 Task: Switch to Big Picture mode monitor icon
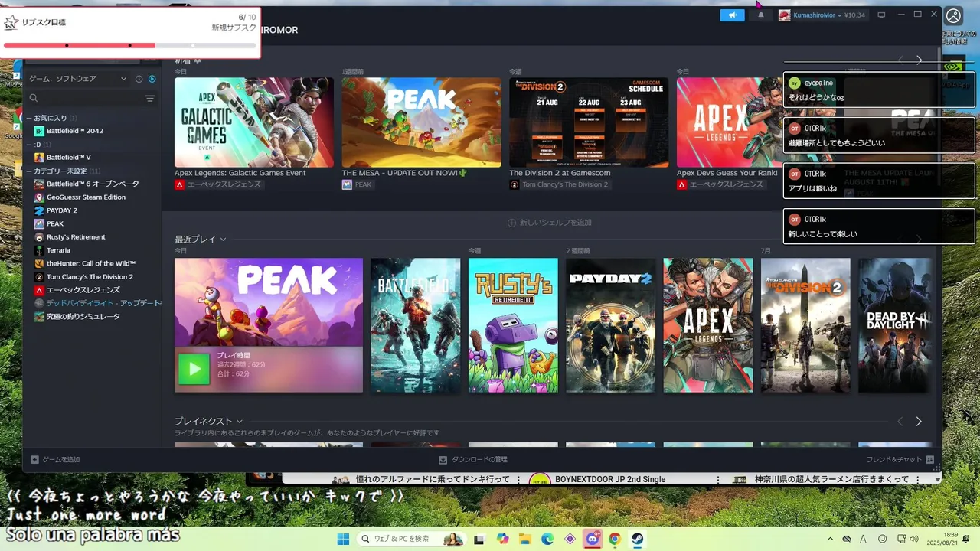coord(881,15)
